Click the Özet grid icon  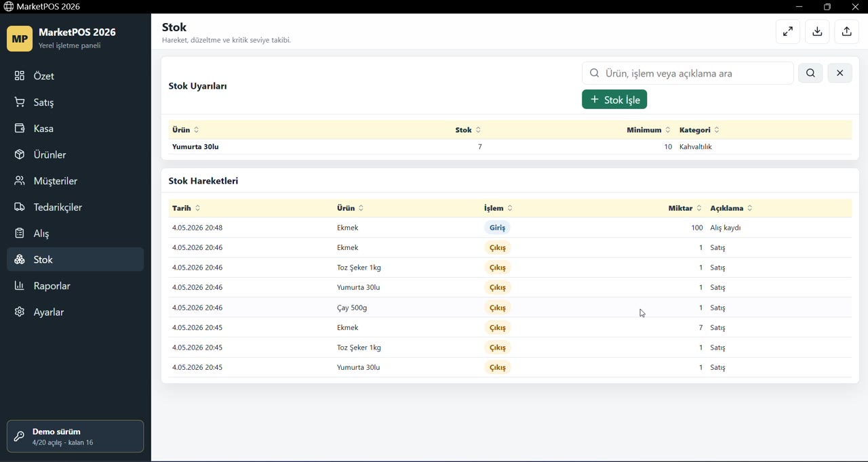click(x=20, y=76)
